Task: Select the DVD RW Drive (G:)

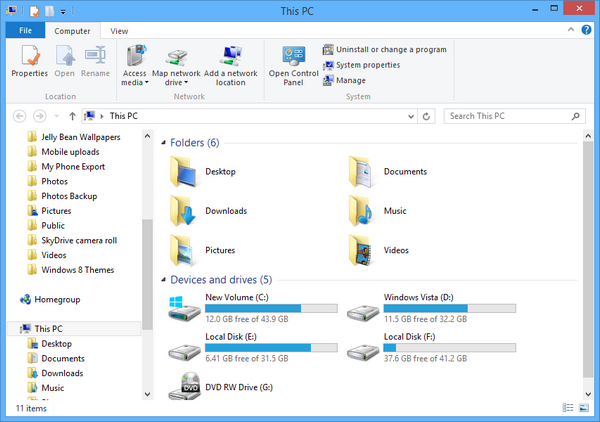Action: tap(221, 386)
